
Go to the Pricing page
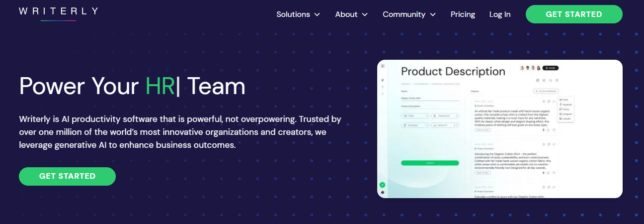click(463, 14)
